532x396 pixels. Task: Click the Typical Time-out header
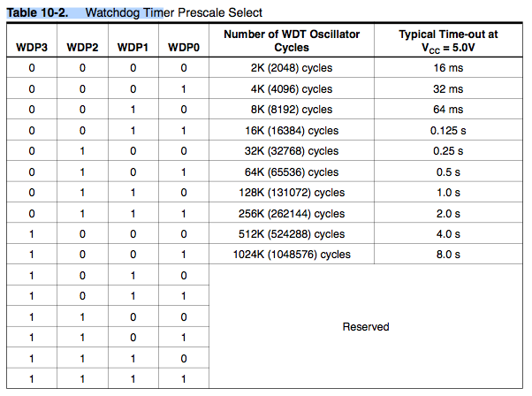pos(448,40)
